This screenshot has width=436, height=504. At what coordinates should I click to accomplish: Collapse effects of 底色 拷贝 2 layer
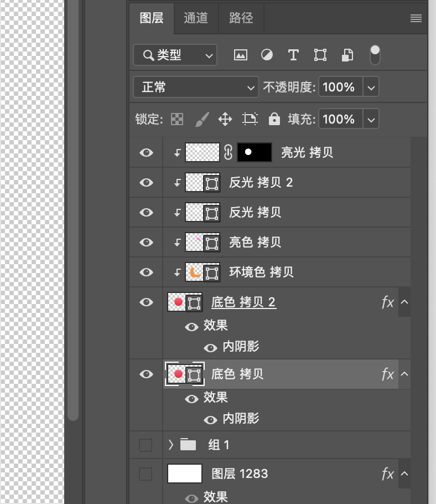[404, 302]
